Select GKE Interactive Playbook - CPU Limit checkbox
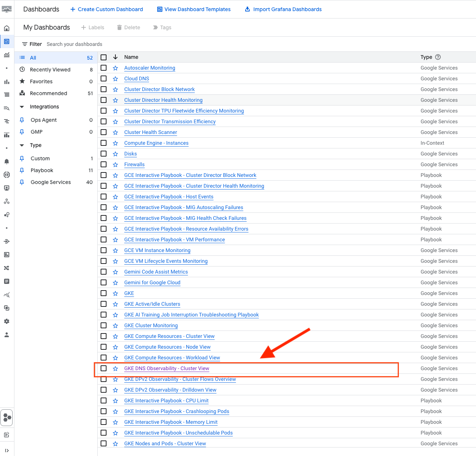 (x=104, y=400)
